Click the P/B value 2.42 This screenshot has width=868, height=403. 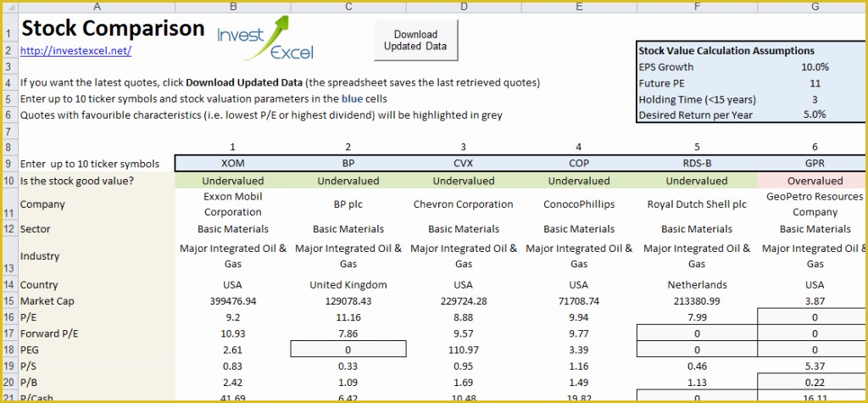click(x=233, y=383)
